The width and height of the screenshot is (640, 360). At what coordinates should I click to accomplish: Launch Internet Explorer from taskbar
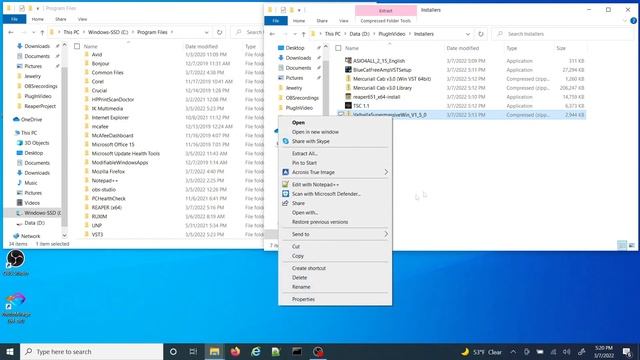[x=256, y=352]
